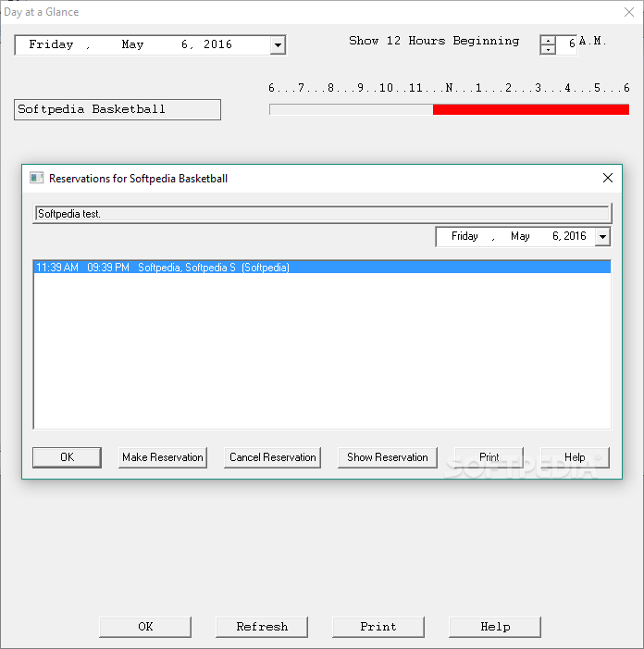Click 2016 in the Day at a Glance date
The width and height of the screenshot is (644, 649).
tap(217, 44)
